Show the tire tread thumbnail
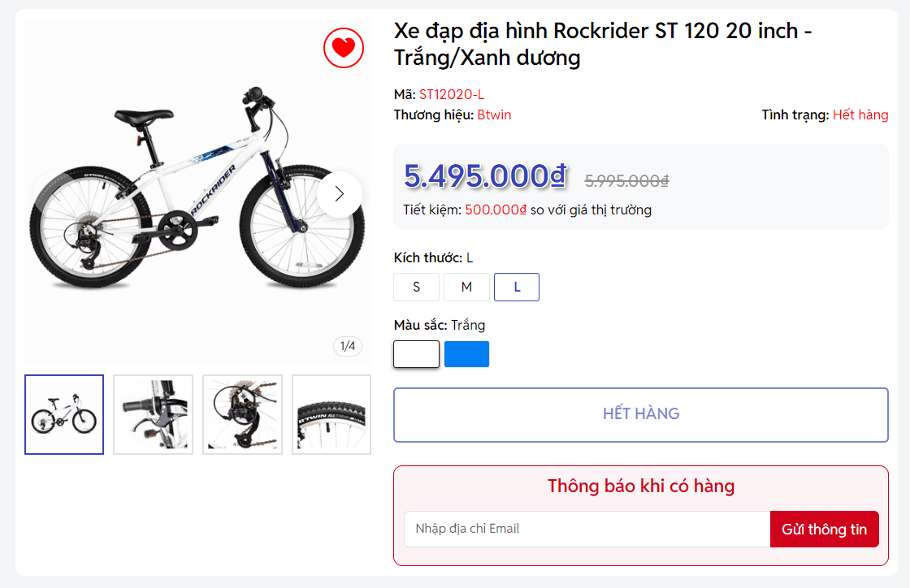This screenshot has height=588, width=910. point(331,414)
